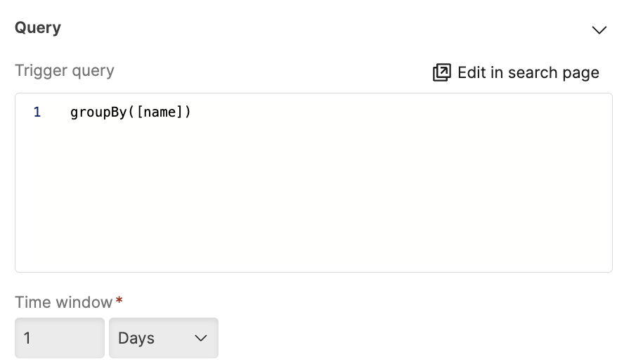Image resolution: width=624 pixels, height=364 pixels.
Task: Place cursor after closing parenthesis of groupBy
Action: coord(192,112)
